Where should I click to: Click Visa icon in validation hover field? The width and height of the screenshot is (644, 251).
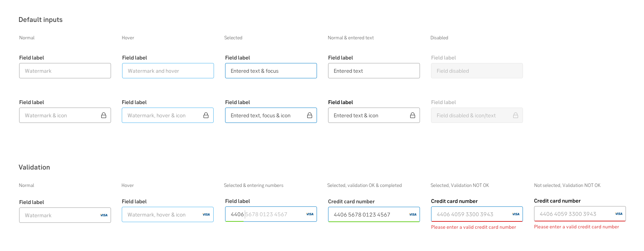coord(206,214)
